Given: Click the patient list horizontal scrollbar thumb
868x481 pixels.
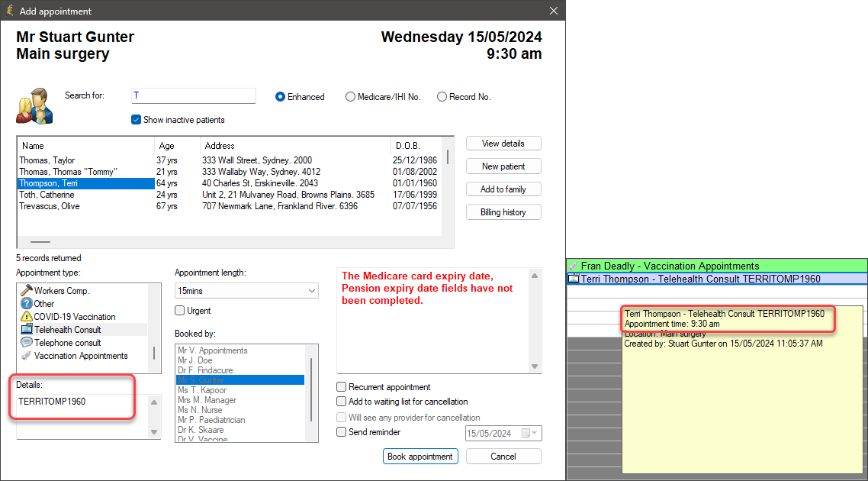Looking at the screenshot, I should (40, 242).
